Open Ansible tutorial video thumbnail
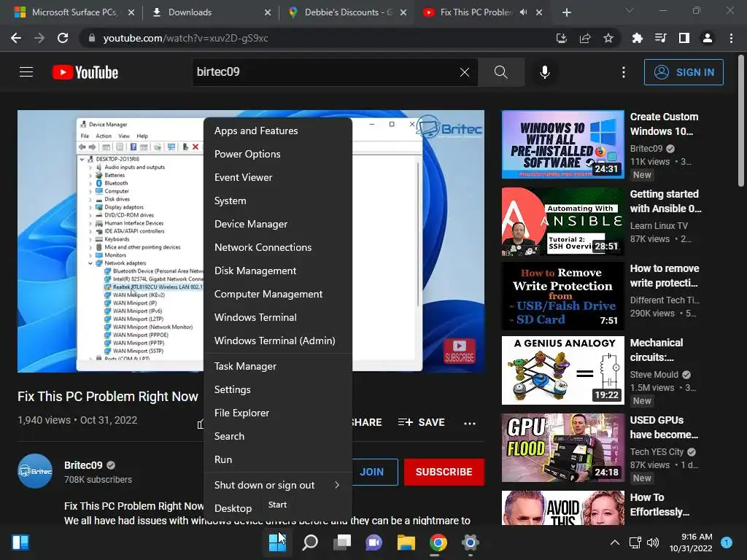Screen dimensions: 747x560 coord(562,222)
